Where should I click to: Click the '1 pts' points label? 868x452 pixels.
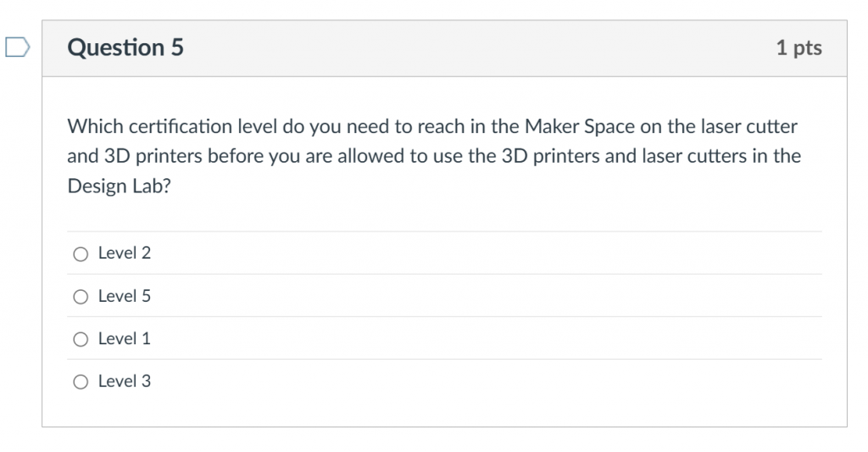coord(798,47)
